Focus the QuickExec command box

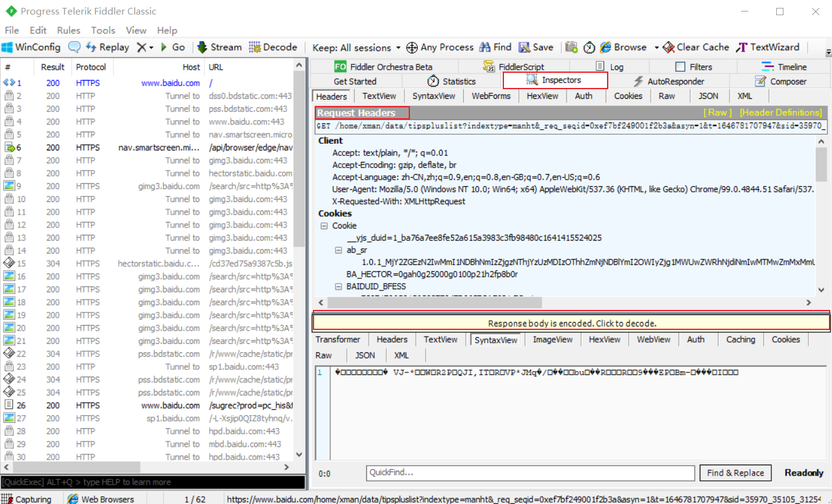[x=153, y=482]
